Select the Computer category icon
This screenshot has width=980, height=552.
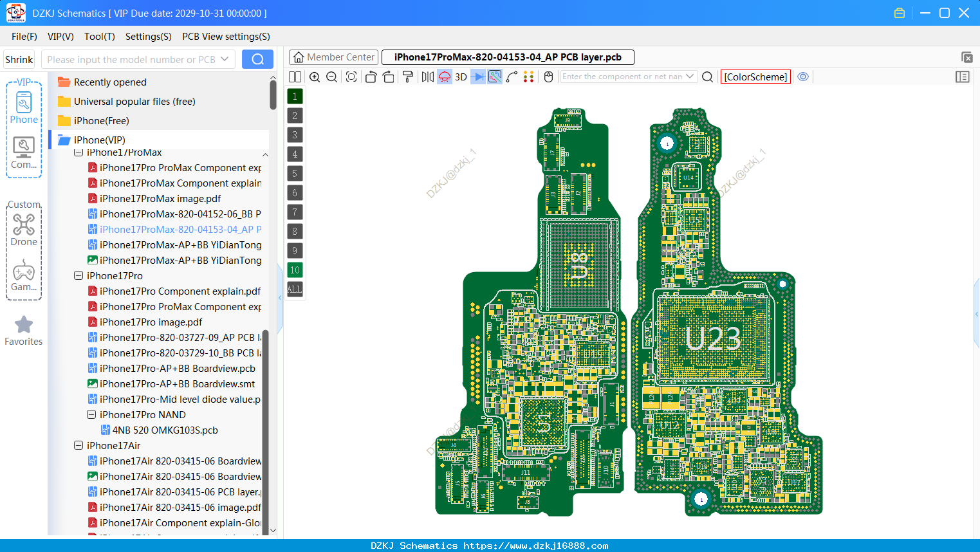(x=24, y=153)
